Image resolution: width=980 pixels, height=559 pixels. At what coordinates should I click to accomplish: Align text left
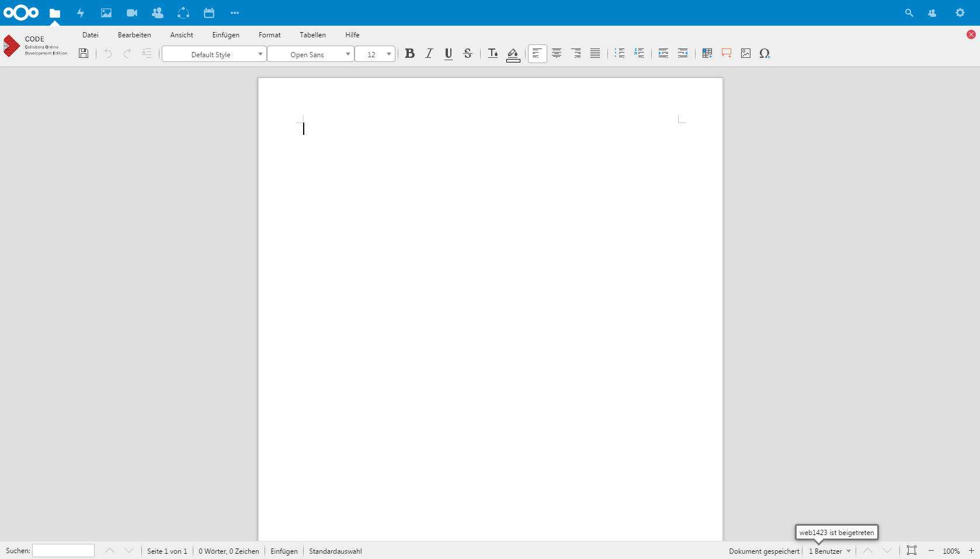(537, 53)
